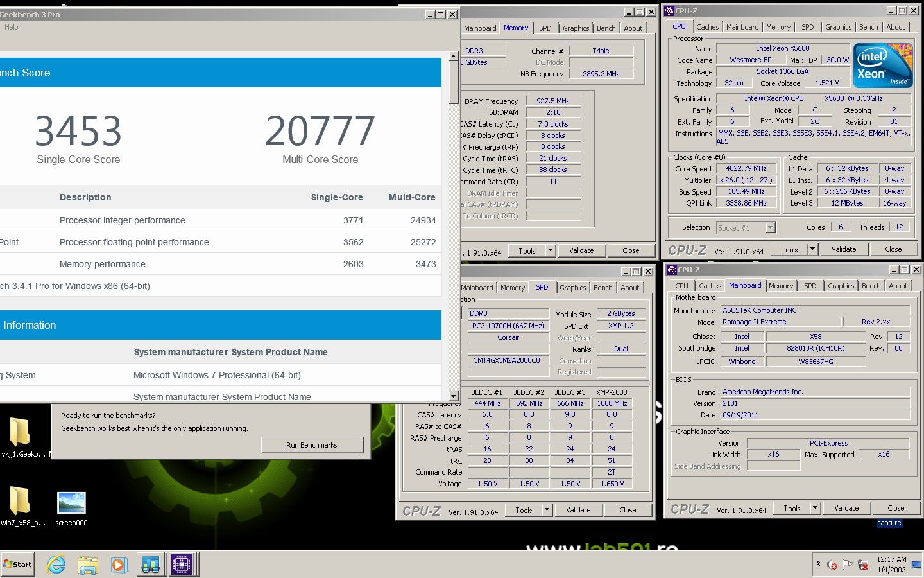Click the XMP-2000 frequency 1000 MHz cell
The width and height of the screenshot is (924, 578).
coord(612,403)
